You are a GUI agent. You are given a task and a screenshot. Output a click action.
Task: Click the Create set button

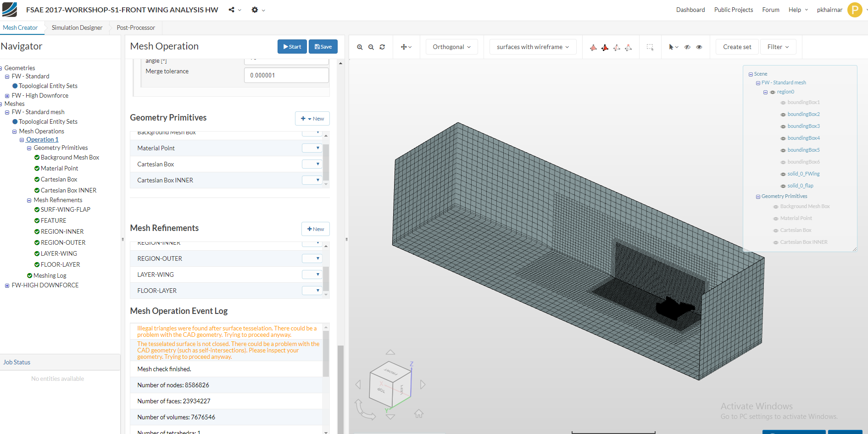737,47
